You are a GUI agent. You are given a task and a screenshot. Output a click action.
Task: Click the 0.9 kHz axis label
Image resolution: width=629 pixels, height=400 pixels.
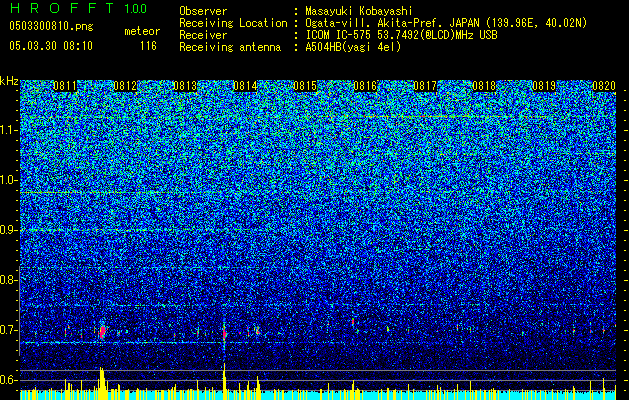coord(9,230)
